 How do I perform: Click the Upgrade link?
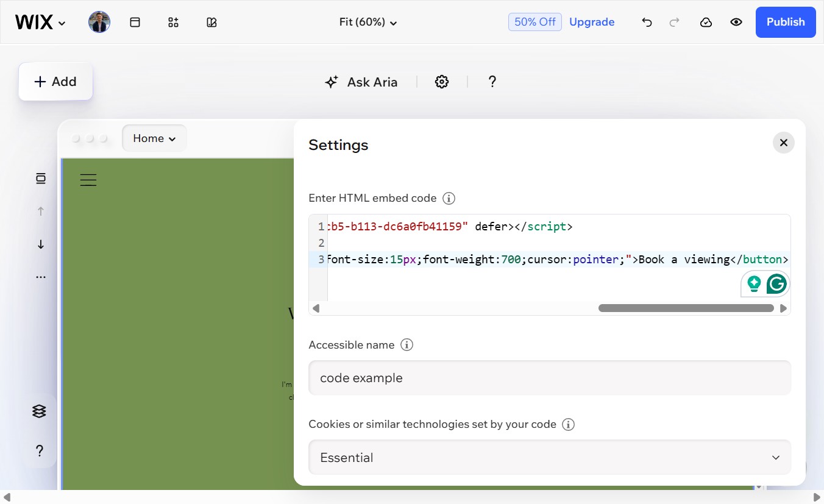point(592,22)
